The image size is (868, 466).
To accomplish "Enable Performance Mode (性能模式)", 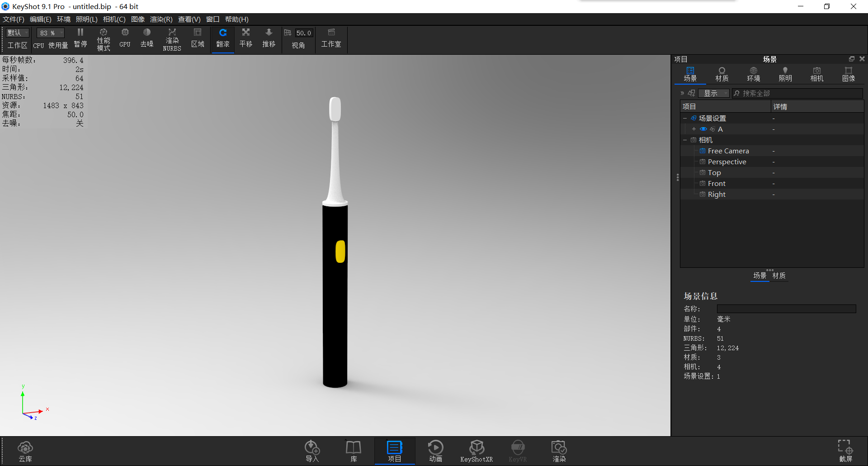I will [103, 39].
